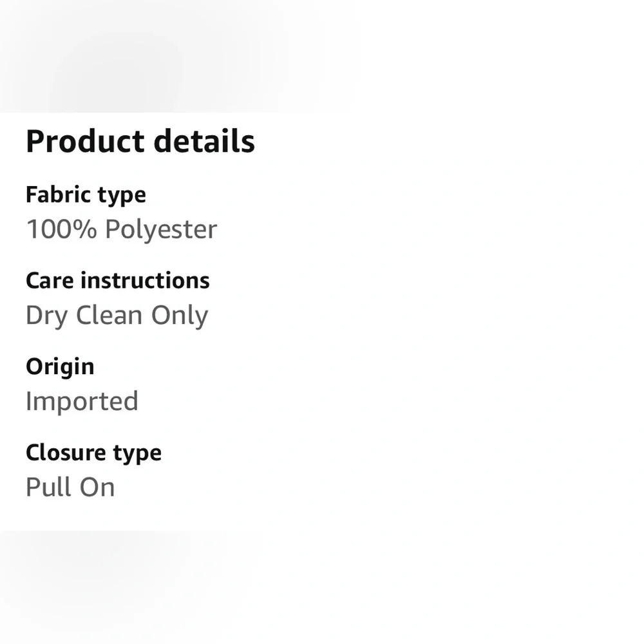The image size is (644, 644).
Task: Click the 100% Polyester value
Action: pos(121,229)
